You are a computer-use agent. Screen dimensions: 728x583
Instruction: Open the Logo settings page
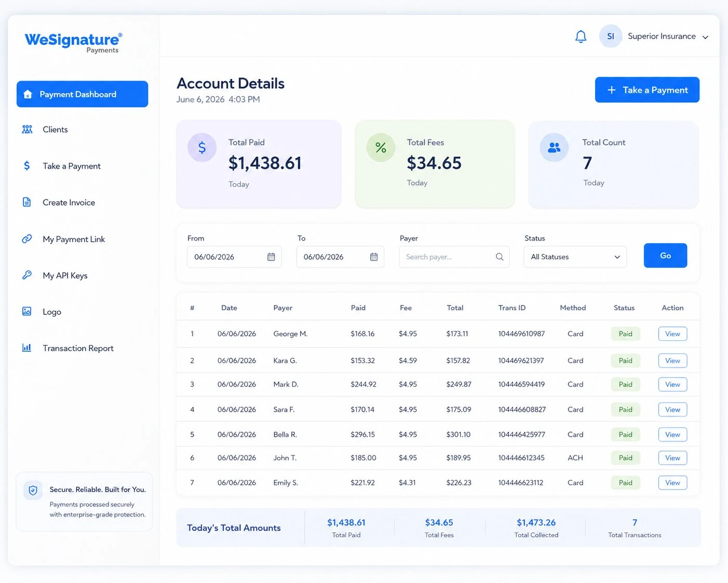(x=52, y=312)
